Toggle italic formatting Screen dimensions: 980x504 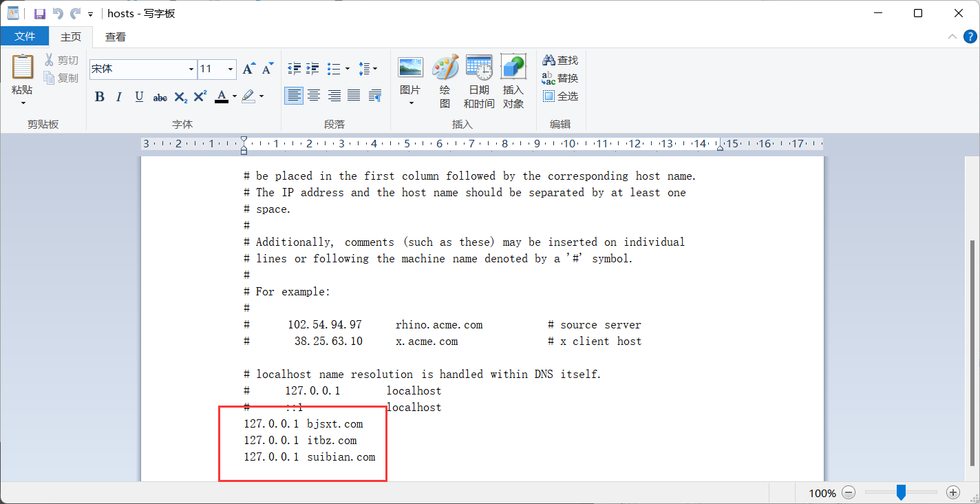coord(119,96)
